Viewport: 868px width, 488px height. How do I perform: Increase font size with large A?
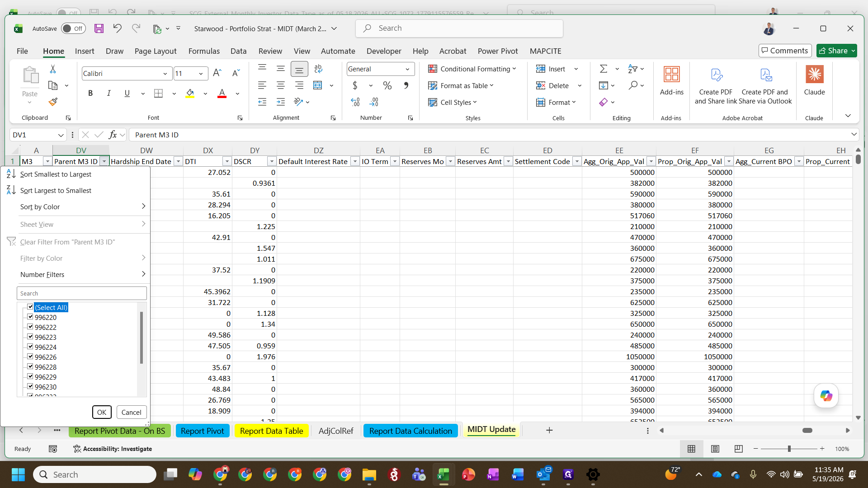click(217, 73)
